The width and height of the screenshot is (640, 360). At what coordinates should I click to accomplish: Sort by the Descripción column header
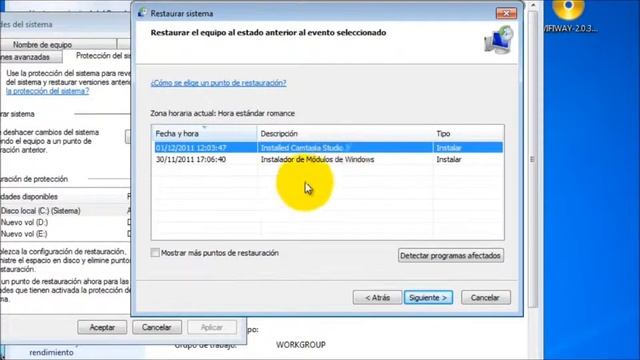pos(345,133)
